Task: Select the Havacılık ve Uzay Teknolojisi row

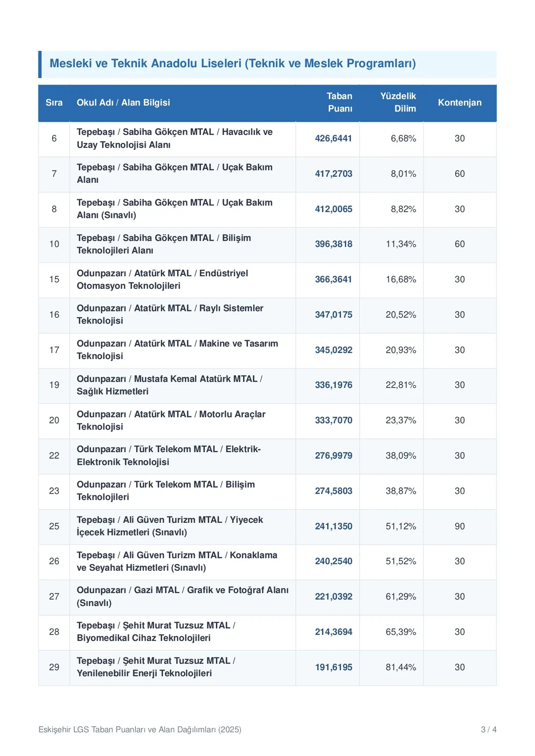Action: tap(267, 139)
